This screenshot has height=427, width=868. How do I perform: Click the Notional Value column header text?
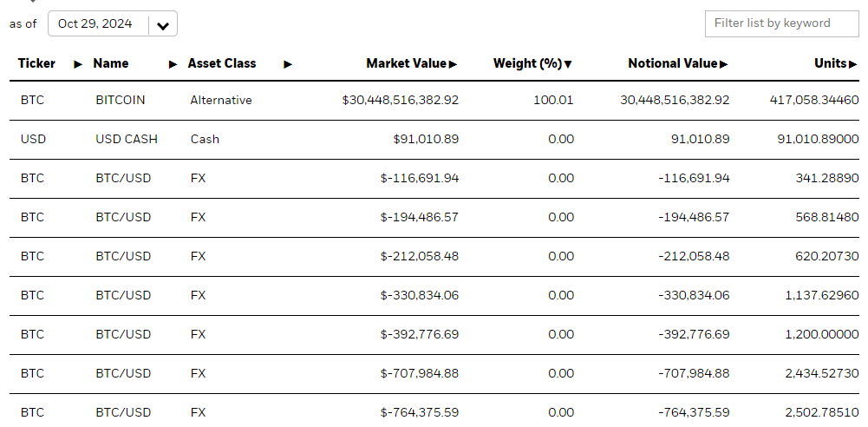pos(672,63)
